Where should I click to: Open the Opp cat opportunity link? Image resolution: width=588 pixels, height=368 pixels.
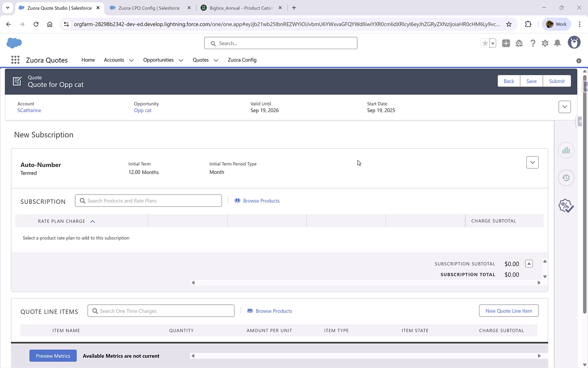click(x=143, y=110)
